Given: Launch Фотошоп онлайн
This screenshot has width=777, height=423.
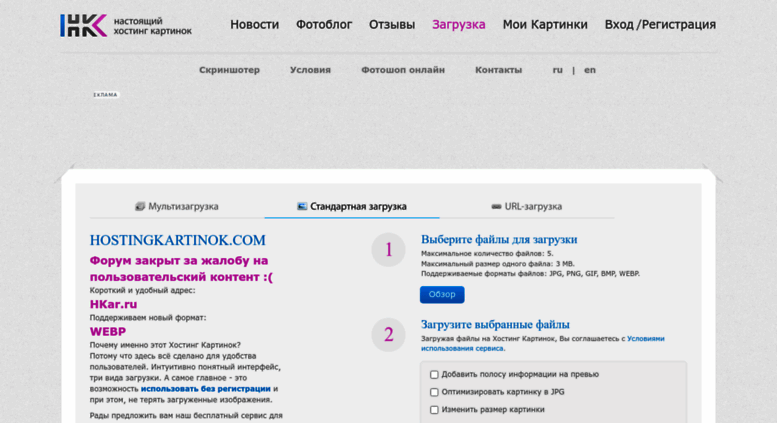Looking at the screenshot, I should click(x=403, y=70).
